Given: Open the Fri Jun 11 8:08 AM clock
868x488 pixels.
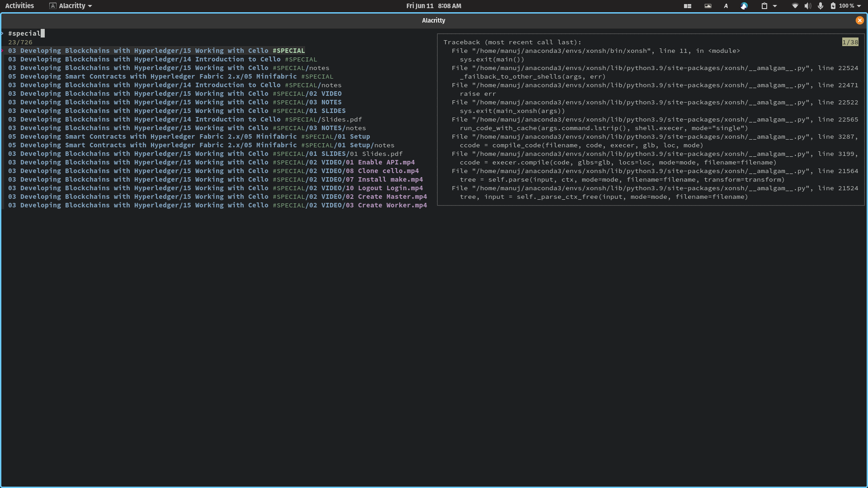Looking at the screenshot, I should point(434,6).
